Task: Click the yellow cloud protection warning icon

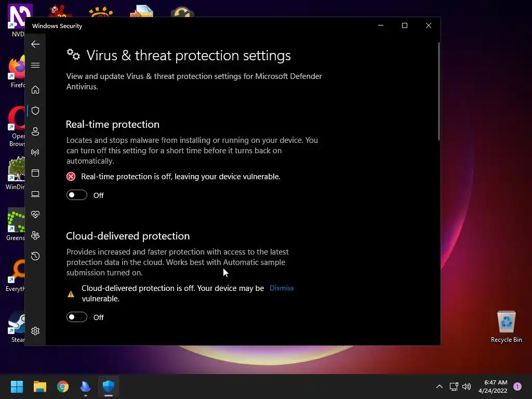Action: (71, 294)
